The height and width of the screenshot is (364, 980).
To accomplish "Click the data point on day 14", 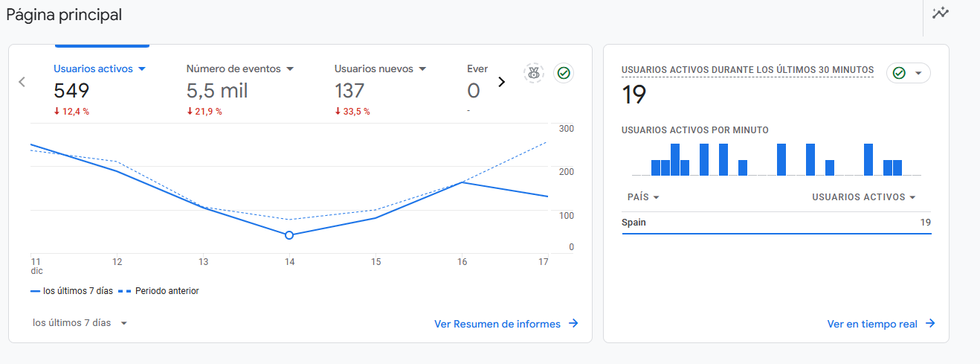I will [x=289, y=235].
